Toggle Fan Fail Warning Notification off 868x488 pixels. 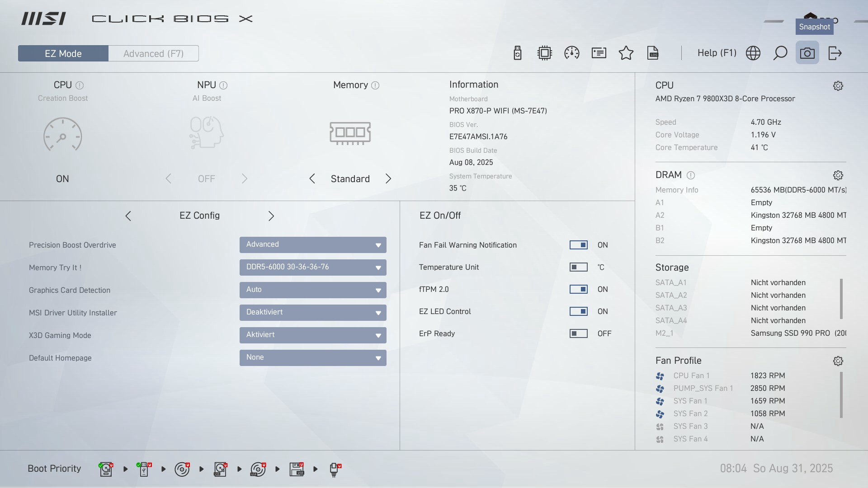tap(579, 245)
